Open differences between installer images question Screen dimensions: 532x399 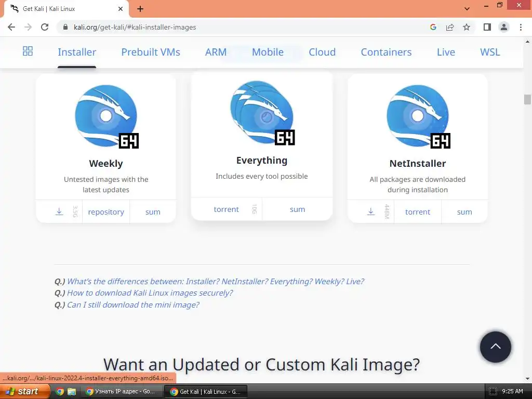tap(216, 281)
